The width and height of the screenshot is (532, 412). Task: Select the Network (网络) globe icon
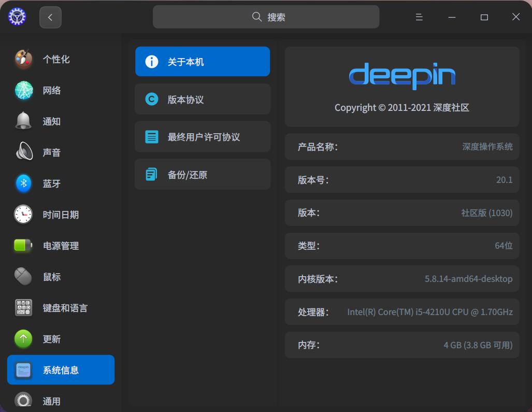[23, 90]
